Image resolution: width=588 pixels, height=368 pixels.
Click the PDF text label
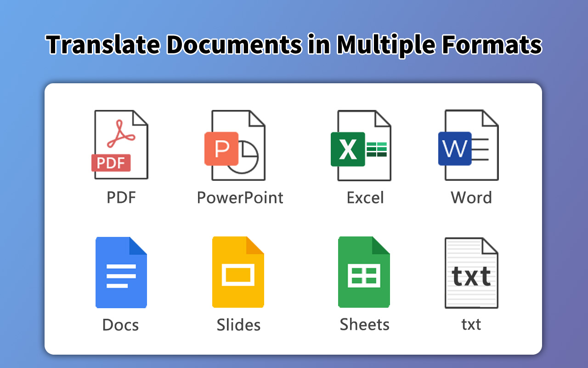pyautogui.click(x=121, y=198)
